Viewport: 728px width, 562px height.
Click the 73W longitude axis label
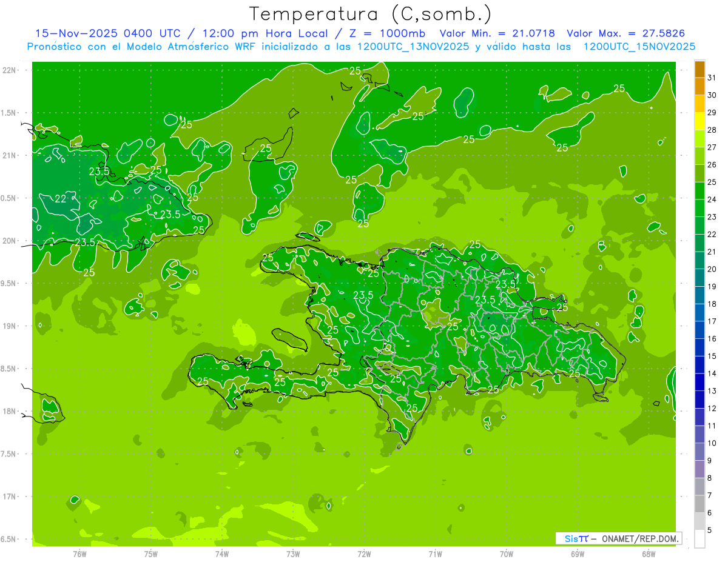293,554
